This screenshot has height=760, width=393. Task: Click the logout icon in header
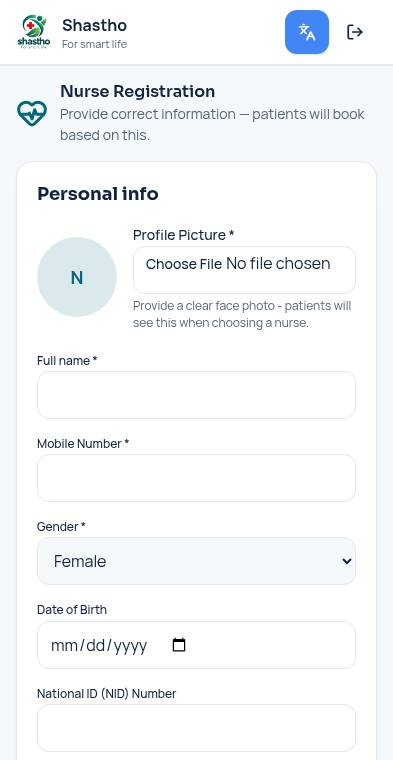click(355, 32)
